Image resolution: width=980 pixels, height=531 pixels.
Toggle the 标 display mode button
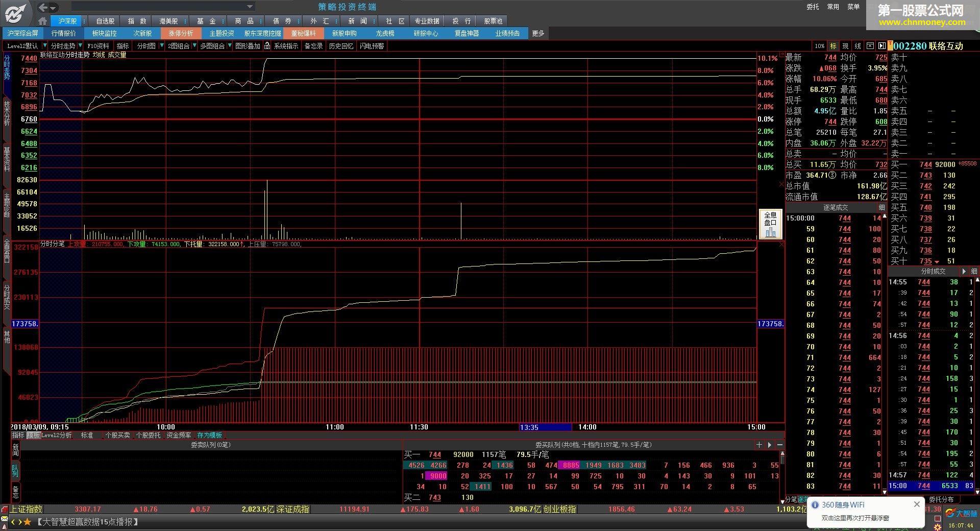833,46
